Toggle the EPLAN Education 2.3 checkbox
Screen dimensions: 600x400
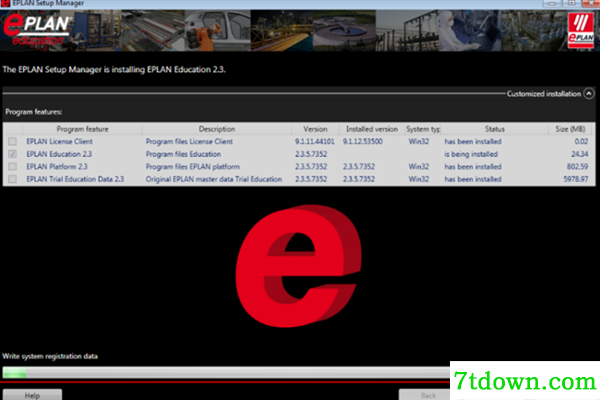tap(13, 154)
